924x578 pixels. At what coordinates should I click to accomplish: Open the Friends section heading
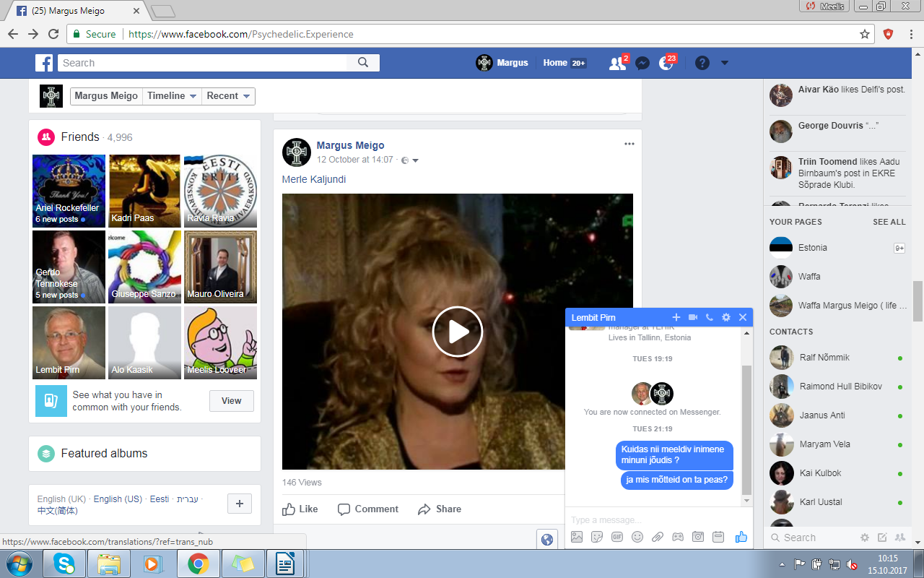pos(80,137)
